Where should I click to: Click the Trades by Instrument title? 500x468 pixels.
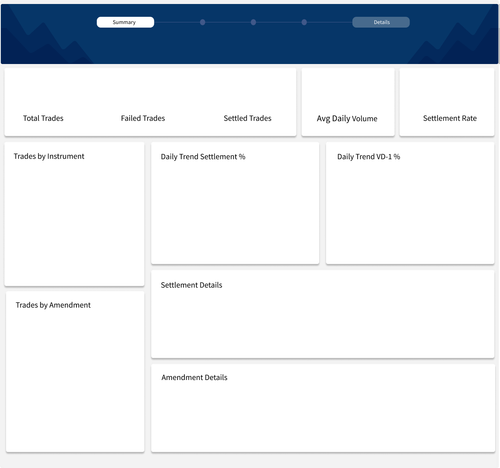click(x=49, y=156)
